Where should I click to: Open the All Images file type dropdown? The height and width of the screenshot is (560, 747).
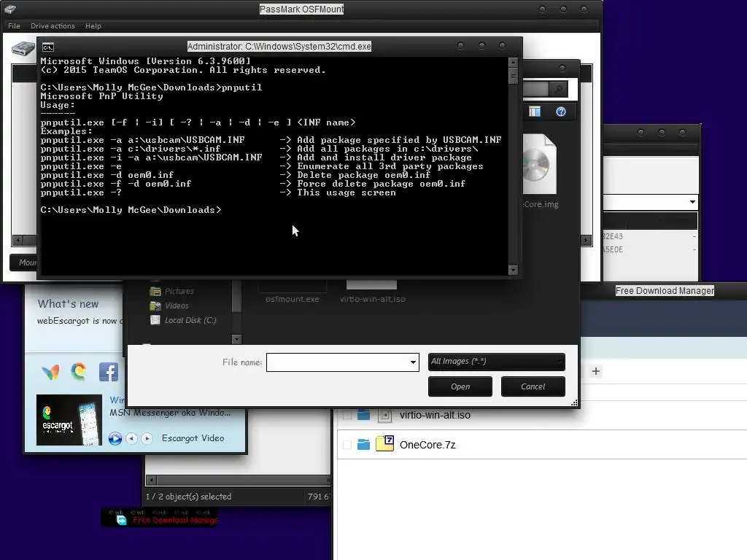496,362
